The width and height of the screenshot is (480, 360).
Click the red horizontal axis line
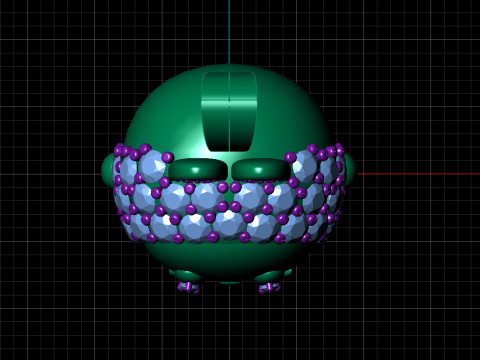[418, 174]
